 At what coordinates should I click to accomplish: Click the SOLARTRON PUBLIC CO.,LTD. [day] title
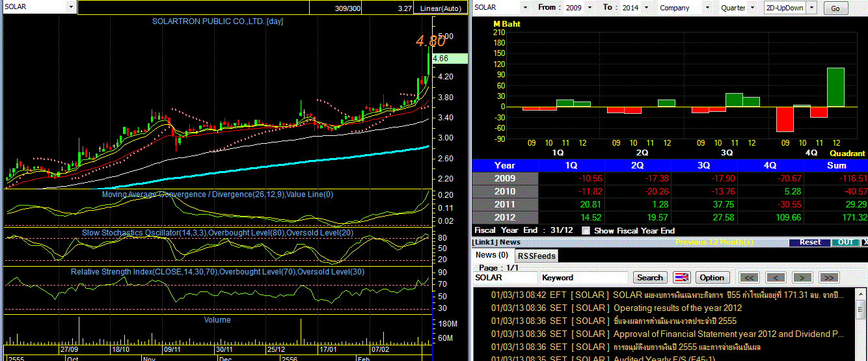click(217, 21)
